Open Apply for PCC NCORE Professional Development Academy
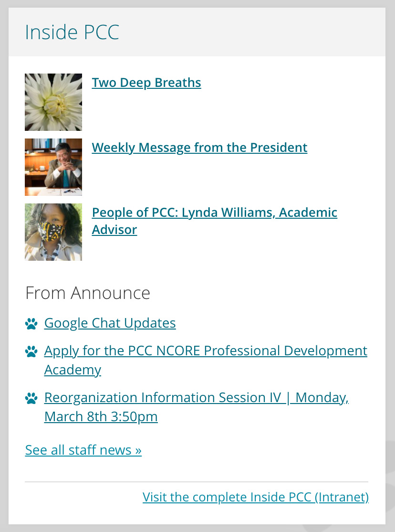395x532 pixels. point(206,351)
